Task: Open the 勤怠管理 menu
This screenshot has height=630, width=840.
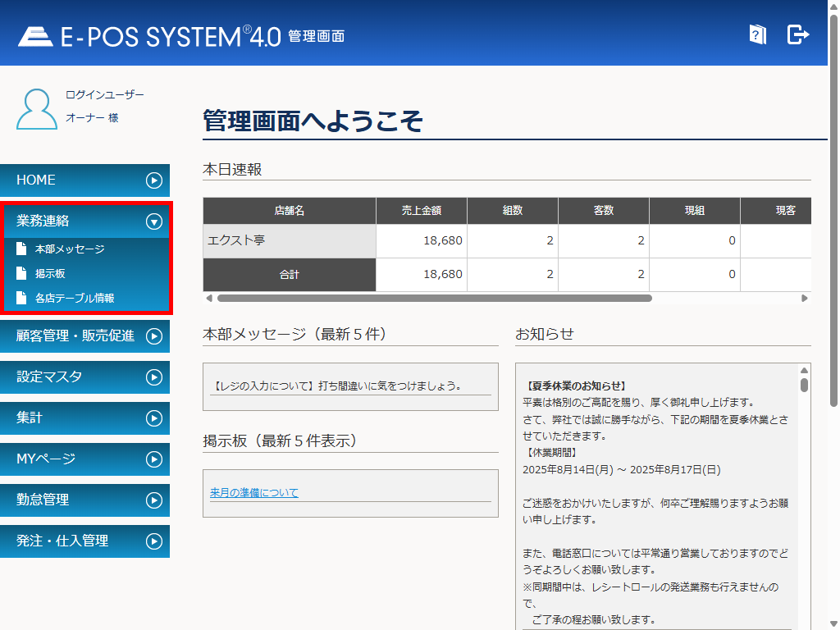Action: [153, 500]
